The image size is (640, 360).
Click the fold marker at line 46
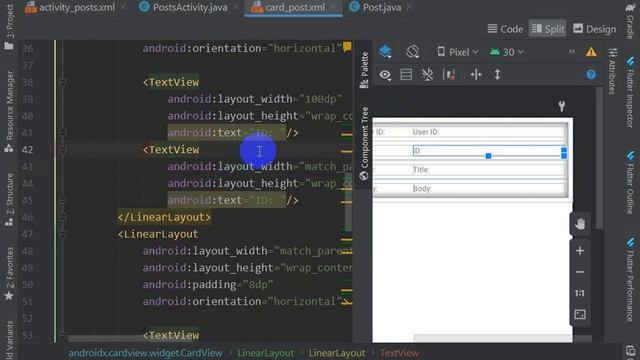point(62,217)
